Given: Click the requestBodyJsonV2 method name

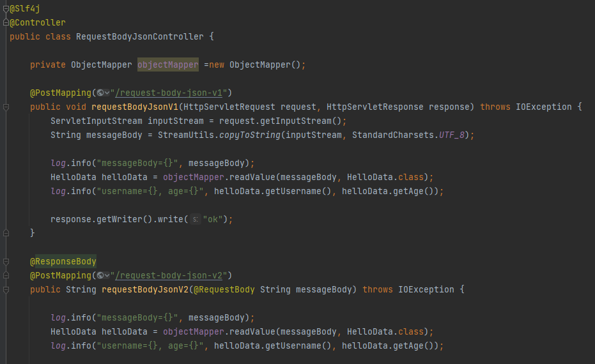Looking at the screenshot, I should pyautogui.click(x=145, y=290).
